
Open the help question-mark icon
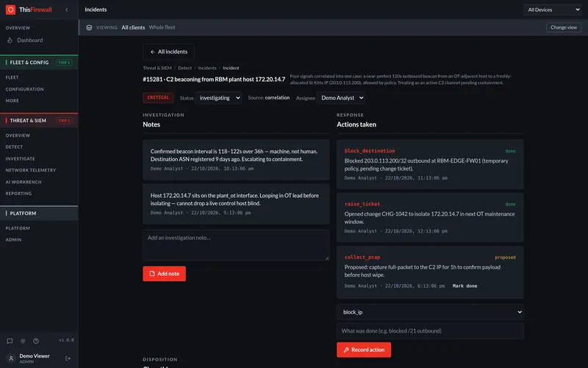click(x=36, y=341)
